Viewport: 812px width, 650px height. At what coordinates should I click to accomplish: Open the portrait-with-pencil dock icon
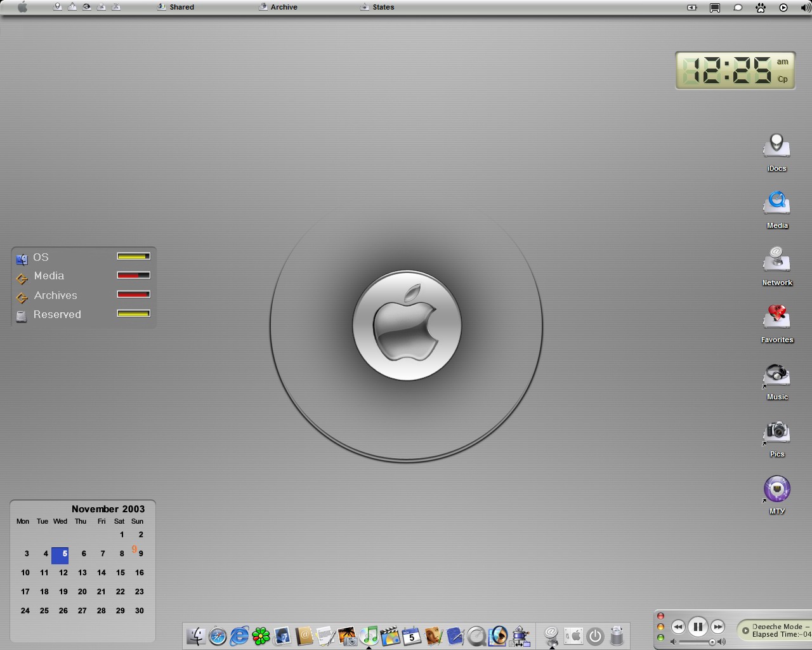point(433,635)
